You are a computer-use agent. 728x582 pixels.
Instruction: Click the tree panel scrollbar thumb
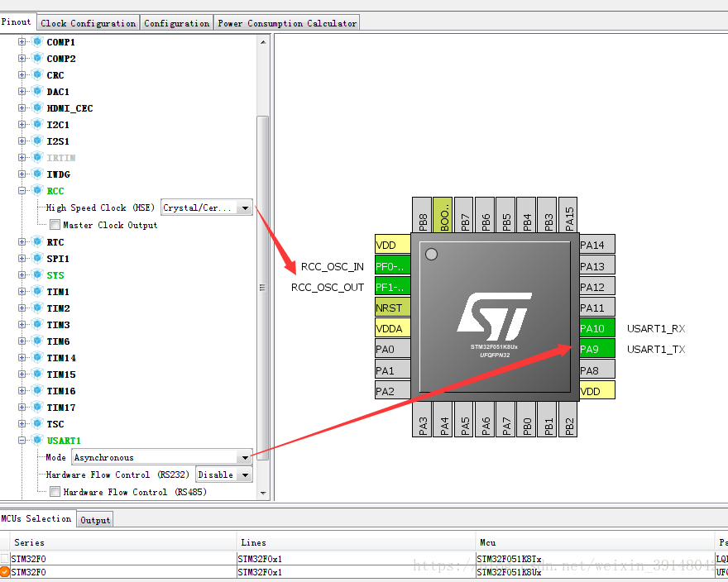(263, 288)
